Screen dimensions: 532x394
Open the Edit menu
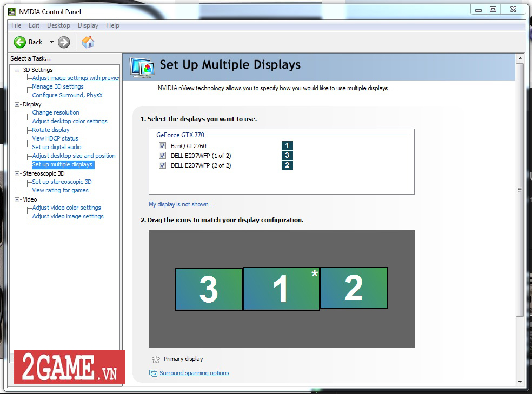pos(34,25)
